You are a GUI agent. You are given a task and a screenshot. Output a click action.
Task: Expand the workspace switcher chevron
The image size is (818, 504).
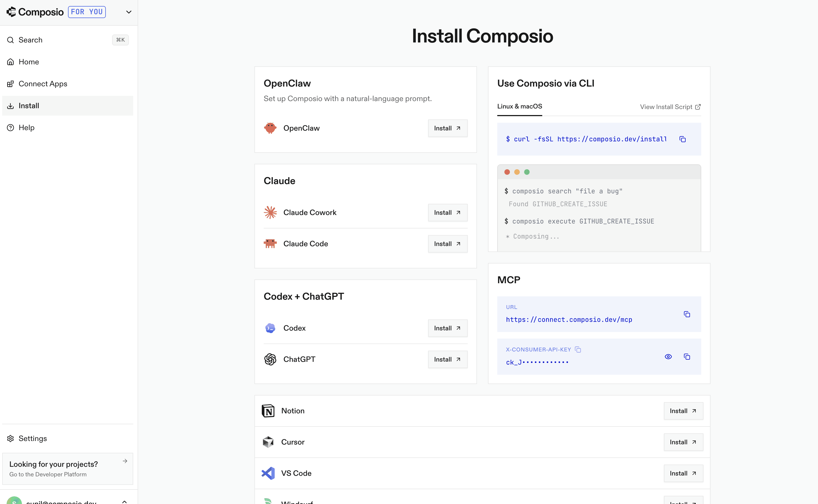point(129,12)
